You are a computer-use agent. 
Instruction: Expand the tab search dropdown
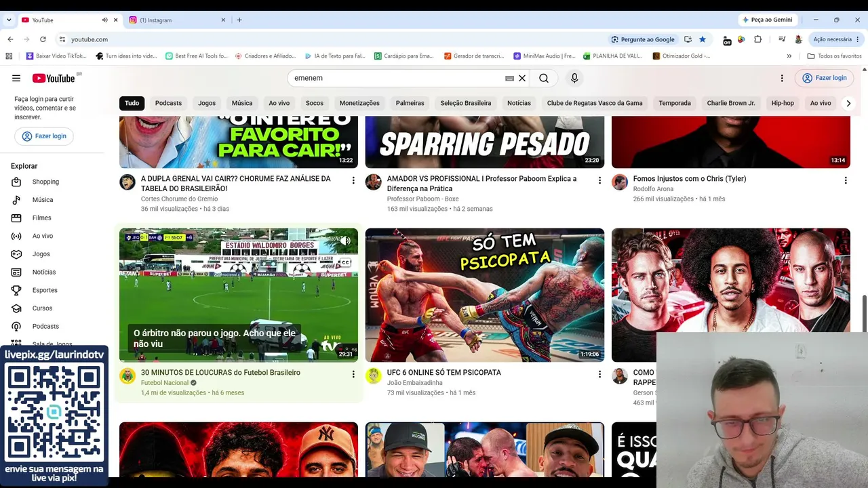click(9, 20)
